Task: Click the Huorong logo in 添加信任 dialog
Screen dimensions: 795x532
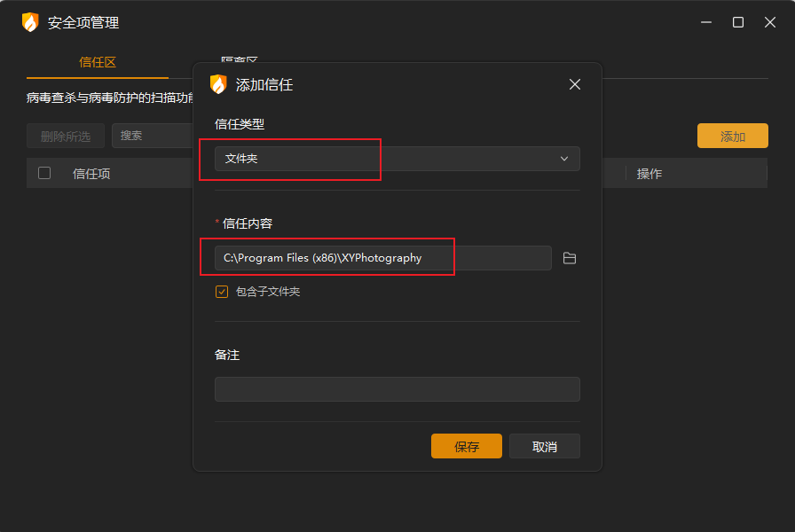Action: click(218, 84)
